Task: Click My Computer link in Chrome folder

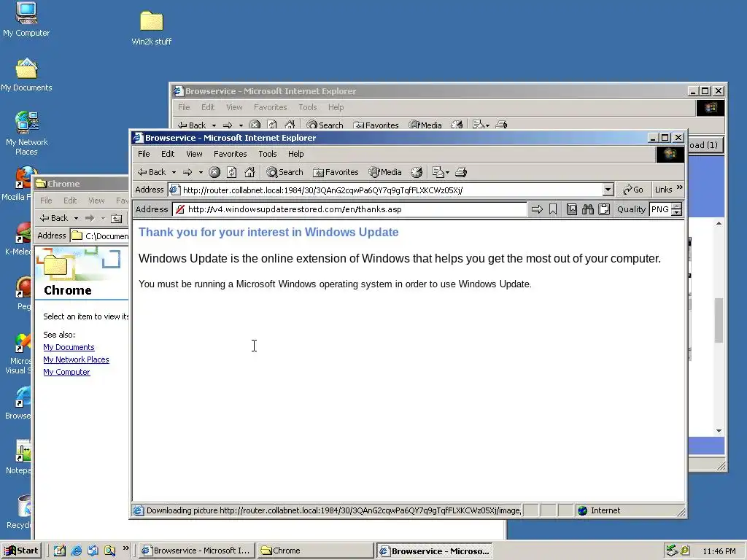Action: (x=66, y=372)
